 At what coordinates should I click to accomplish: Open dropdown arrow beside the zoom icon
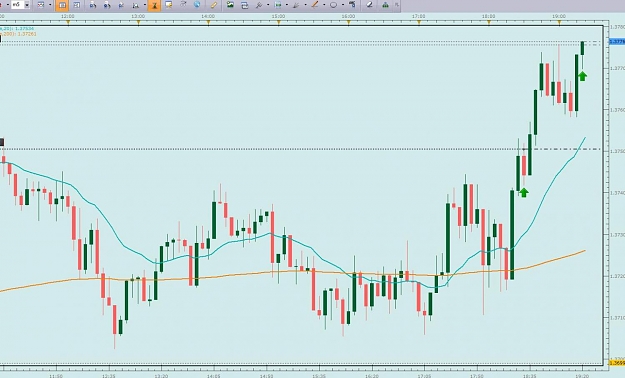tap(145, 5)
